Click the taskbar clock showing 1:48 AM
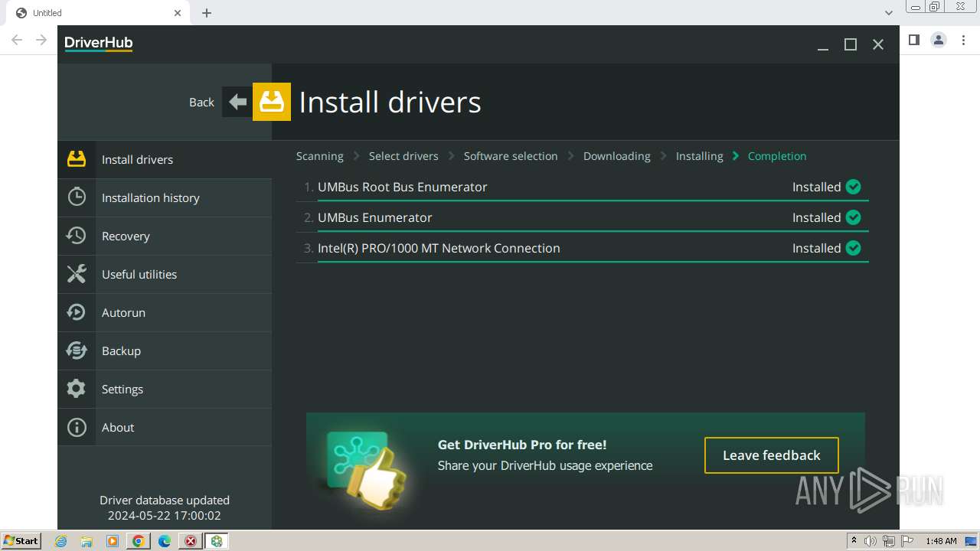 point(941,541)
